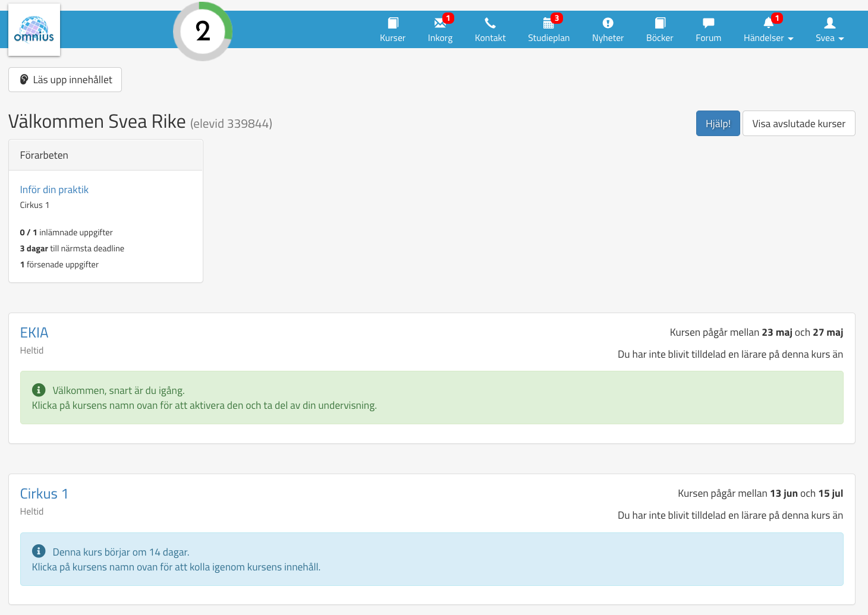Screen dimensions: 868x615
Task: Click the Nyheter exclamation icon
Action: coord(608,24)
